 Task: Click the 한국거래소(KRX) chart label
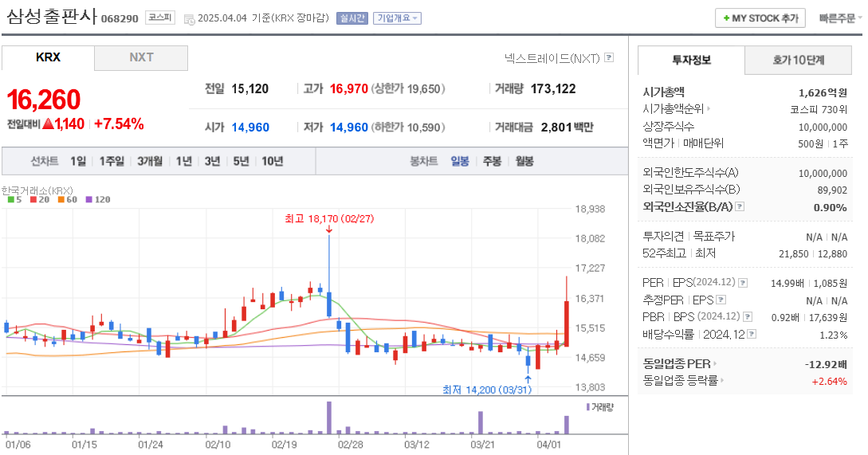(37, 190)
